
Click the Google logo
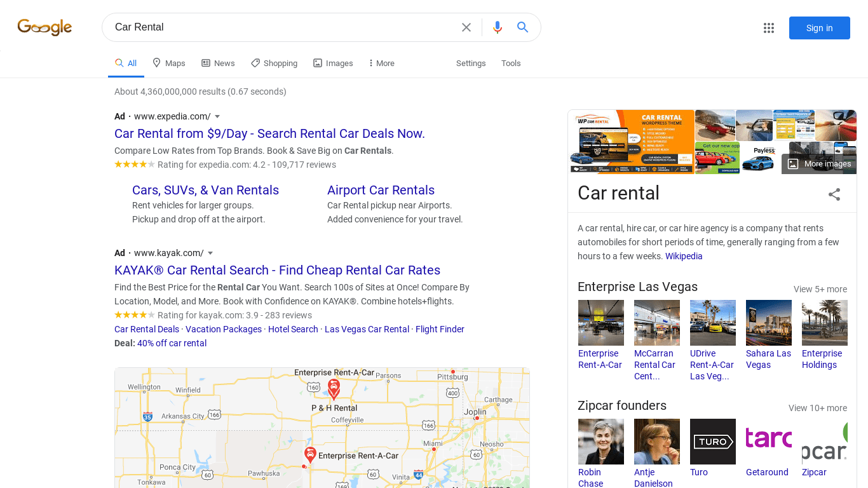(x=44, y=27)
